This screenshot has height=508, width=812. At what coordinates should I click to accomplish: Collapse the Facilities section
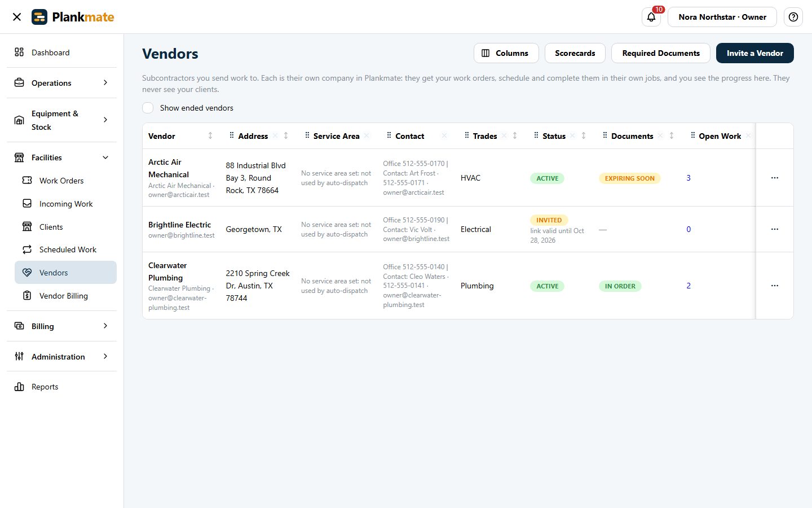[x=62, y=157]
